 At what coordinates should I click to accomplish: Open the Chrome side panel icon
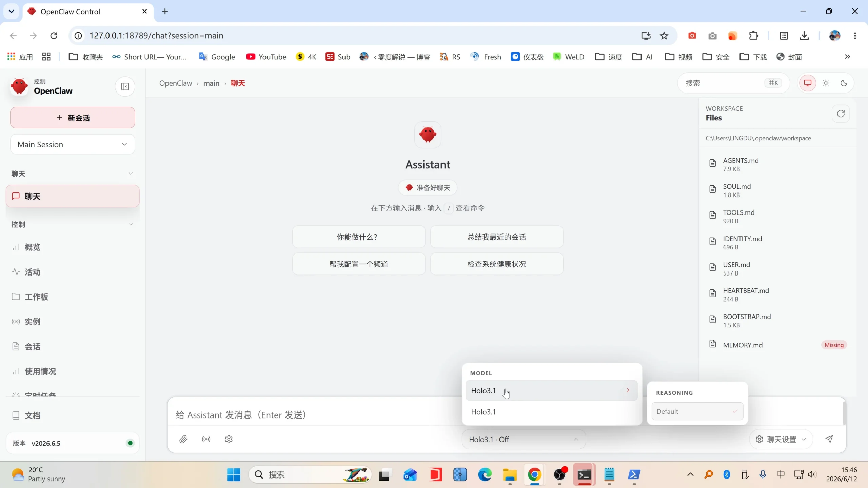coord(784,36)
